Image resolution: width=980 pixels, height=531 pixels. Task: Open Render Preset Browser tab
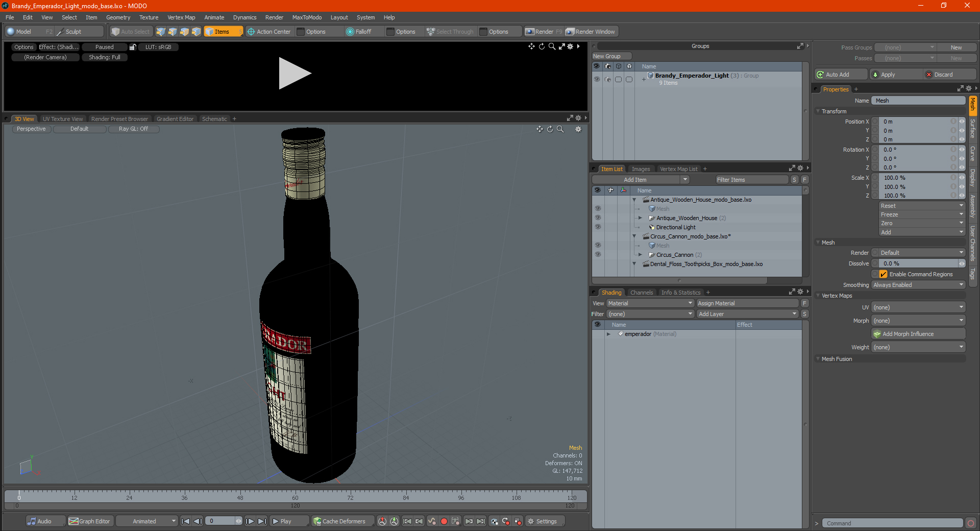(119, 119)
